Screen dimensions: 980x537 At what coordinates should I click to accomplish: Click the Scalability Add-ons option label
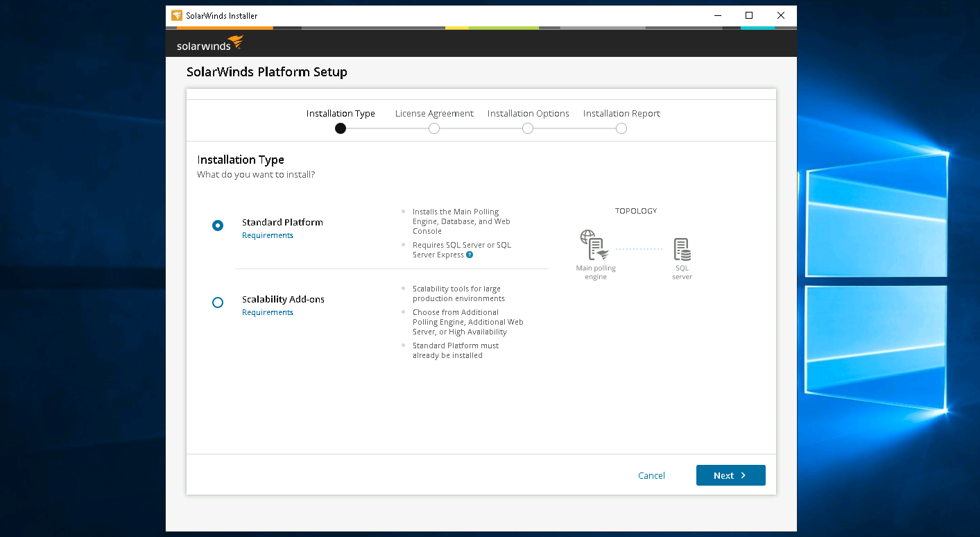pos(283,300)
